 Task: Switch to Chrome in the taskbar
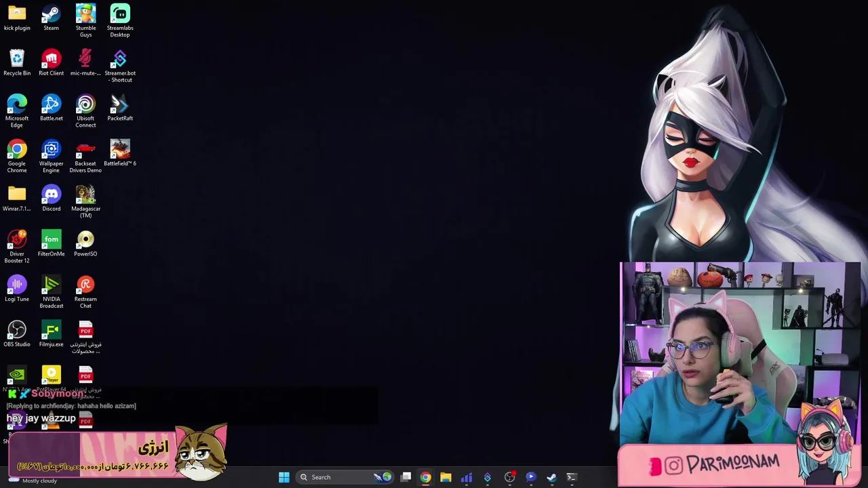pos(425,477)
